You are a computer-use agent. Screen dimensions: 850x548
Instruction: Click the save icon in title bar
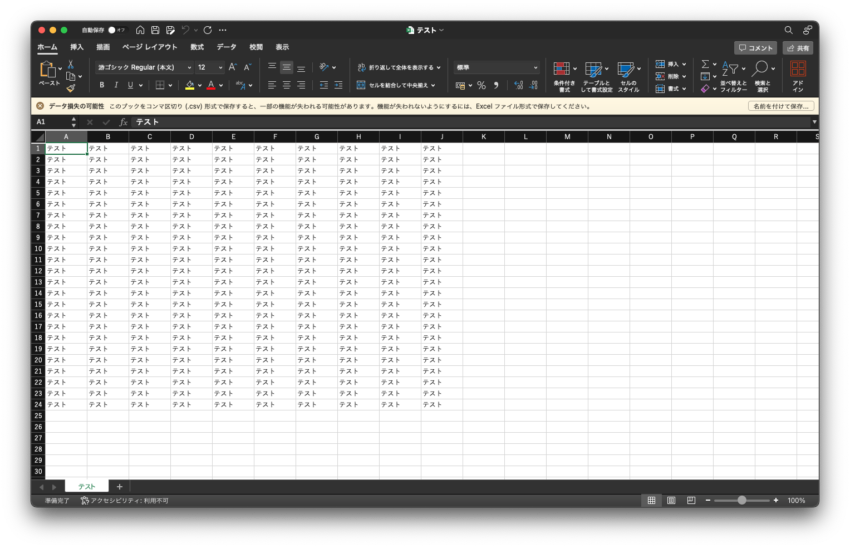pyautogui.click(x=155, y=30)
